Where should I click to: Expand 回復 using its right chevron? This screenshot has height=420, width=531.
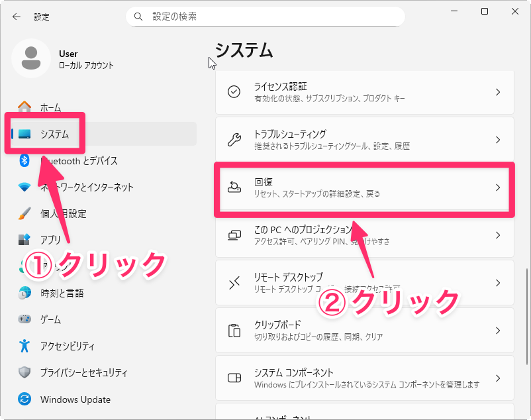click(x=498, y=187)
